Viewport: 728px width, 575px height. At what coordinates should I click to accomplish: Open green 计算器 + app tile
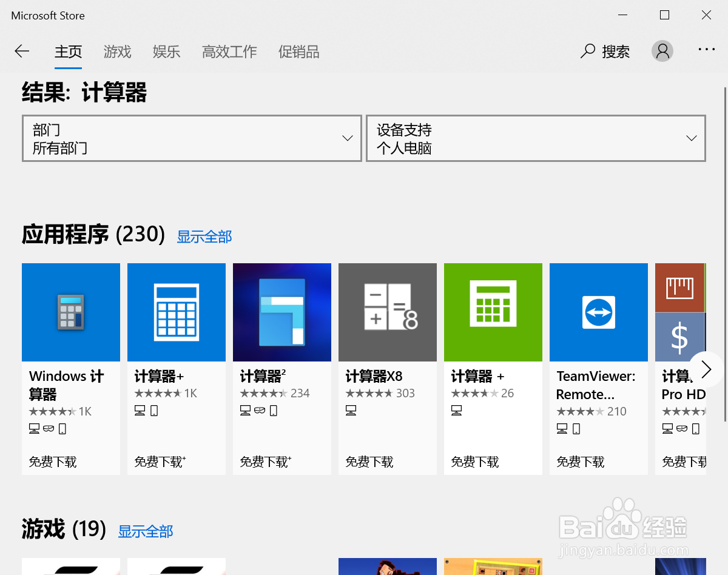click(x=493, y=312)
